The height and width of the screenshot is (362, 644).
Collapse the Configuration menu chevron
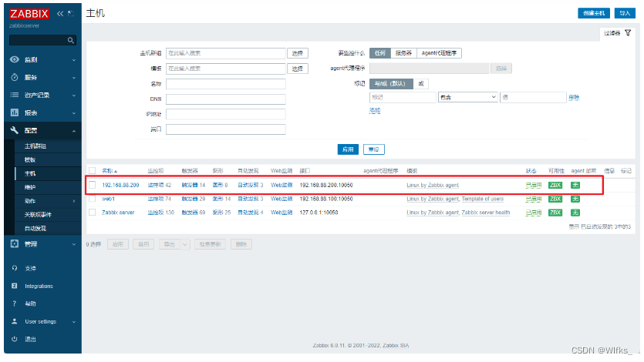point(74,131)
